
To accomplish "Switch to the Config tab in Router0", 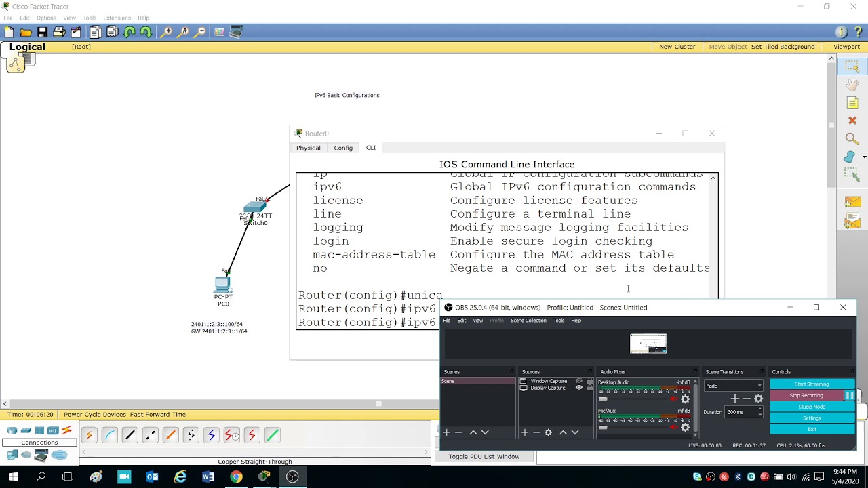I will click(x=343, y=148).
